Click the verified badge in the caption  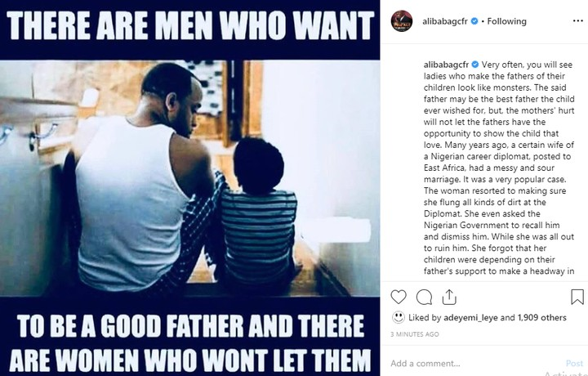[475, 65]
